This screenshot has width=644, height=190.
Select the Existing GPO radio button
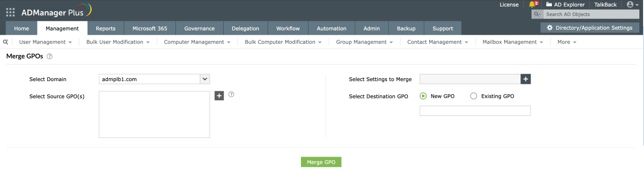coord(474,96)
